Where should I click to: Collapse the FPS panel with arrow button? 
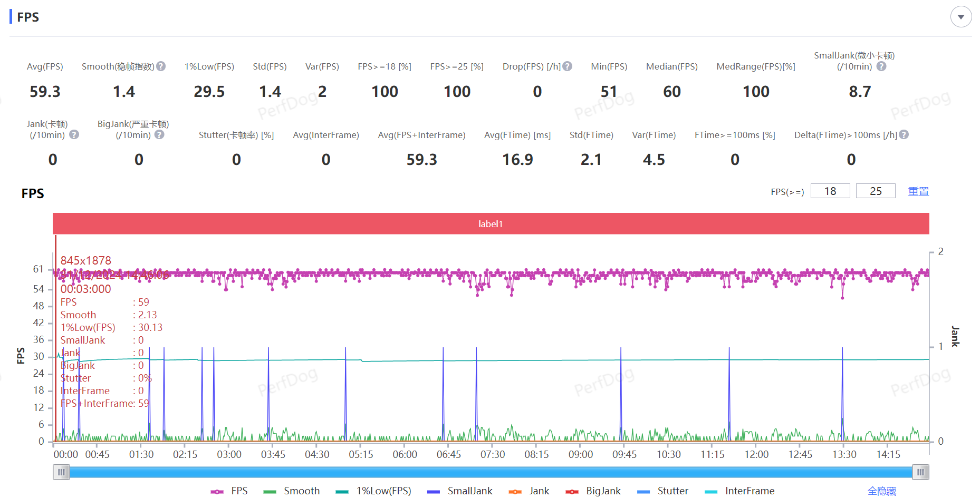click(x=960, y=17)
